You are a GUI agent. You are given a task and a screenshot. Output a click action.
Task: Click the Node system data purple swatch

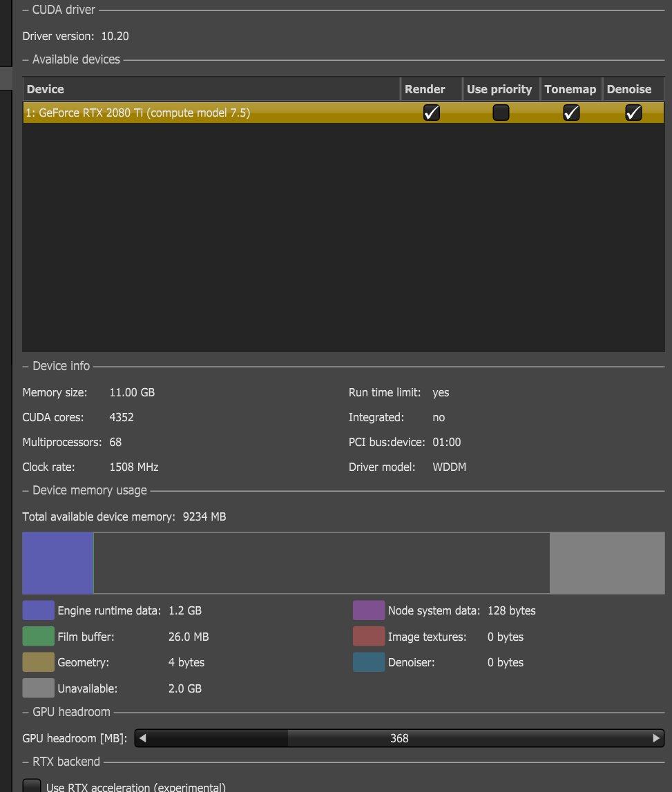pos(369,610)
